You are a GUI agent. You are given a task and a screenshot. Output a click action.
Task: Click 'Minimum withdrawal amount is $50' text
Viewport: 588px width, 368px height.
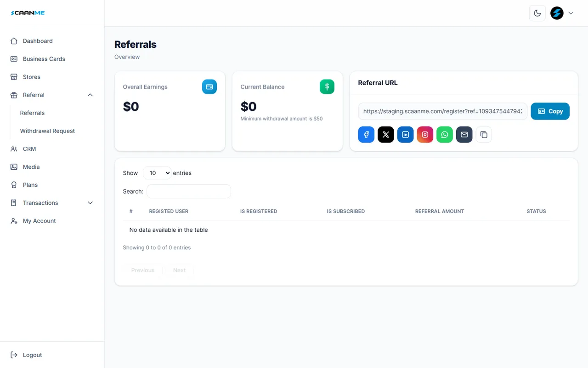point(282,119)
